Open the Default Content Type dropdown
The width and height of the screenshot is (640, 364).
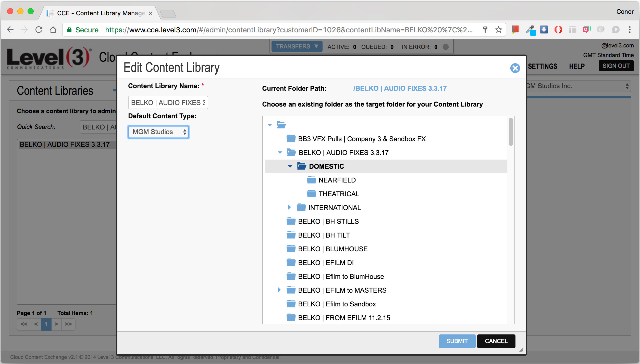pos(158,132)
